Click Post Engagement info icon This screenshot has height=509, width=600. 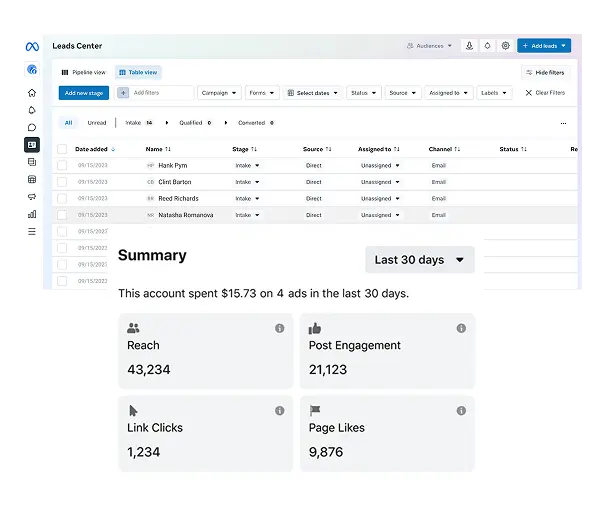(x=461, y=328)
